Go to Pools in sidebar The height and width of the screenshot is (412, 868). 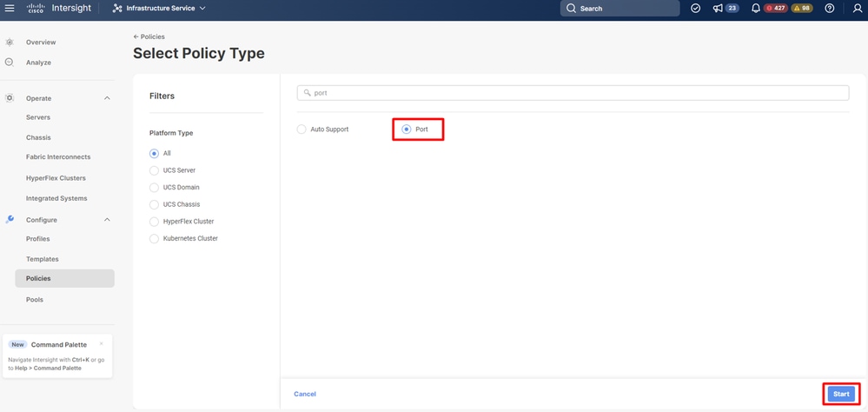click(x=35, y=300)
